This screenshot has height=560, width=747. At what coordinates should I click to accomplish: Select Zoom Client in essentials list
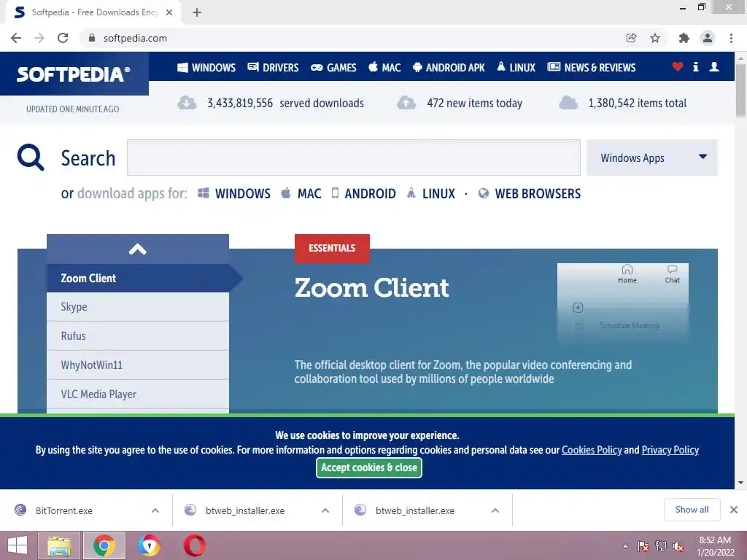[138, 278]
